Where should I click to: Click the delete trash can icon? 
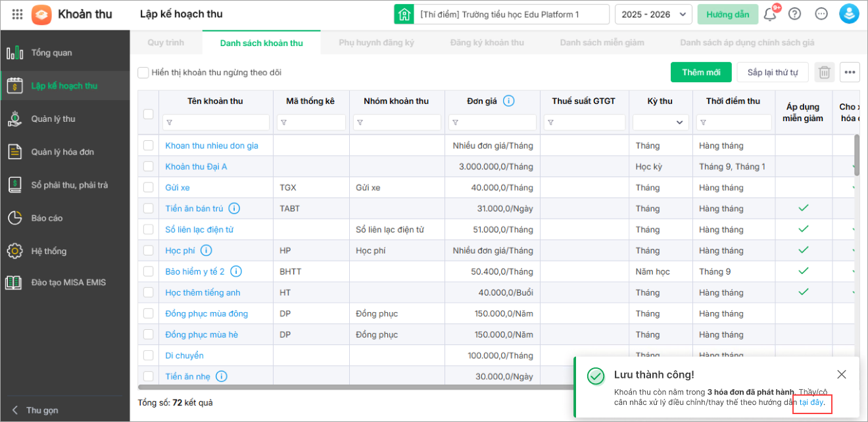825,72
